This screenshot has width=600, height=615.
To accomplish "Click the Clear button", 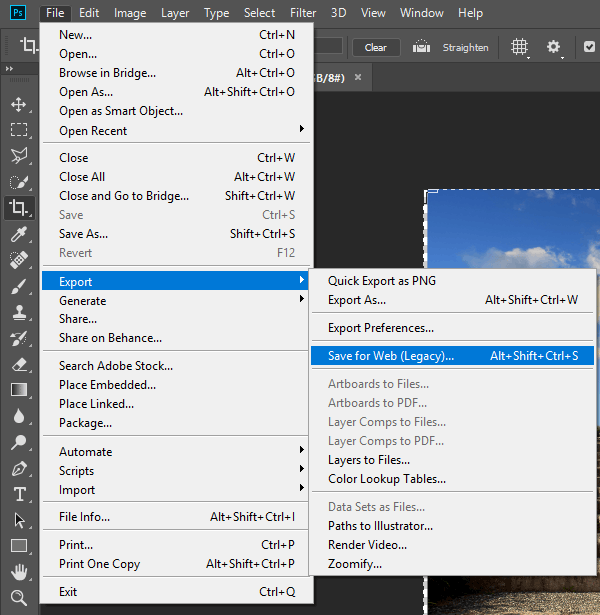I will [376, 47].
